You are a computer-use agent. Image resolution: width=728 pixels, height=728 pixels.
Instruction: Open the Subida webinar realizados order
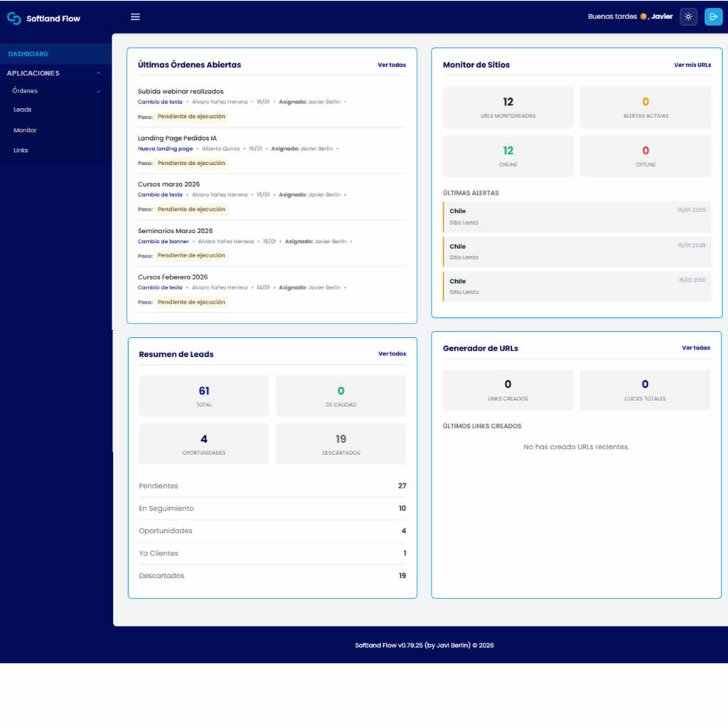coord(181,91)
